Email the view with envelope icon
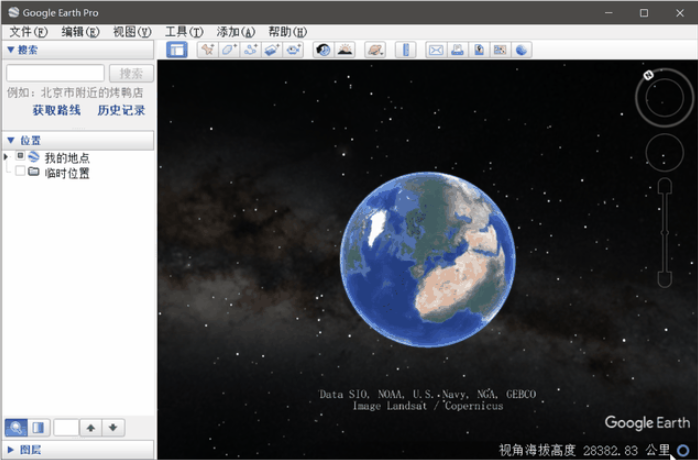 point(436,50)
